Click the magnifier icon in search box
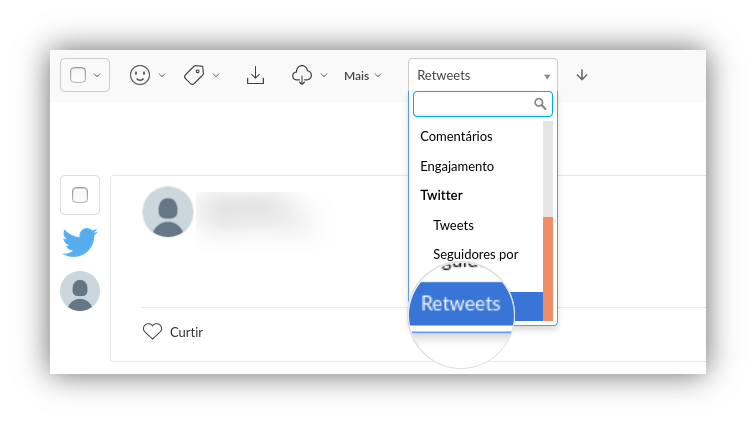The width and height of the screenshot is (756, 424). 540,104
